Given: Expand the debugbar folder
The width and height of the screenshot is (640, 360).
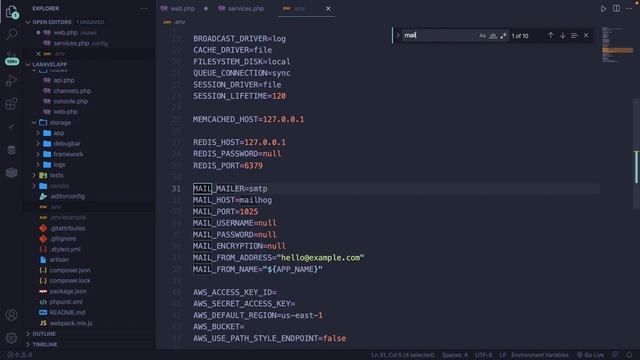Looking at the screenshot, I should point(38,144).
